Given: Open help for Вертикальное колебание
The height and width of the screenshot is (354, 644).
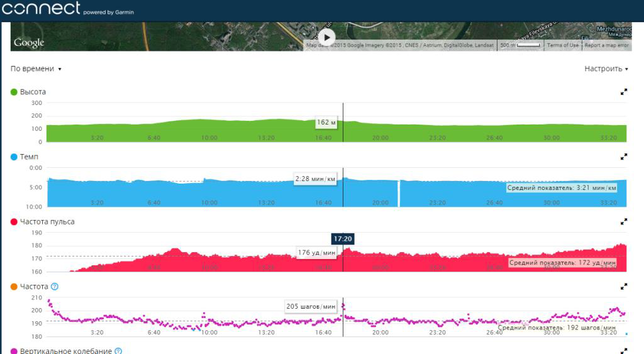Looking at the screenshot, I should click(x=118, y=351).
